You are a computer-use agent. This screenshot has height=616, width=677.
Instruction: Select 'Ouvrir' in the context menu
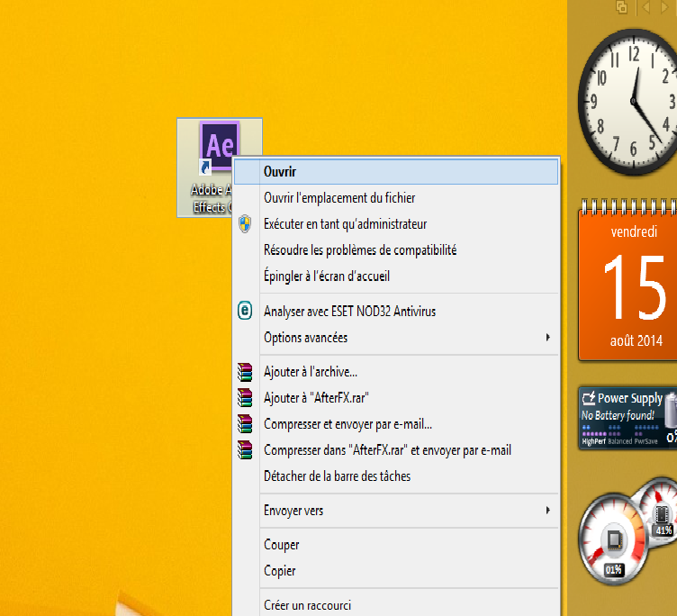click(x=280, y=171)
